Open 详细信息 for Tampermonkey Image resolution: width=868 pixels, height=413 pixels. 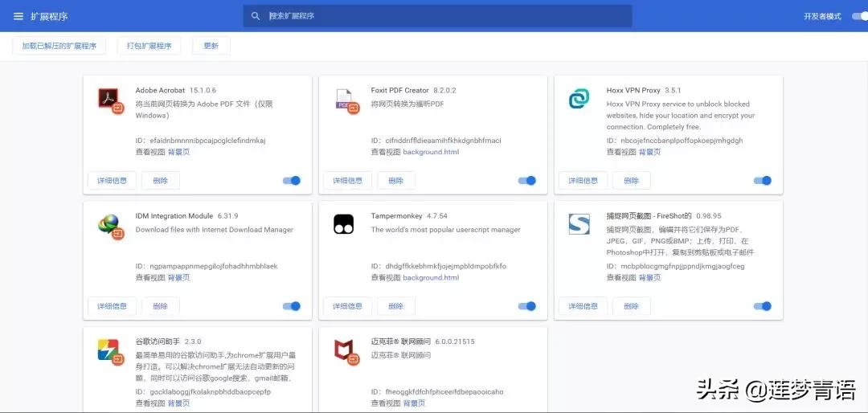click(x=348, y=306)
